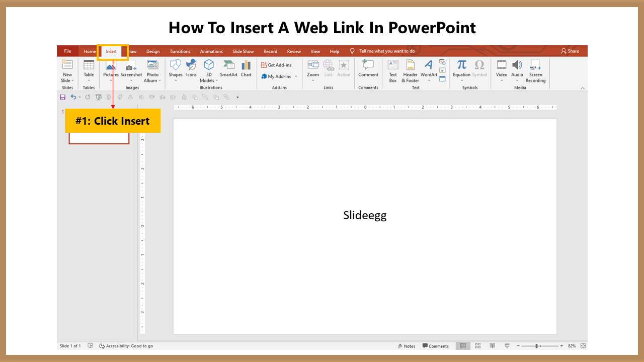Switch to Slide Sorter view
644x362 pixels.
point(477,346)
